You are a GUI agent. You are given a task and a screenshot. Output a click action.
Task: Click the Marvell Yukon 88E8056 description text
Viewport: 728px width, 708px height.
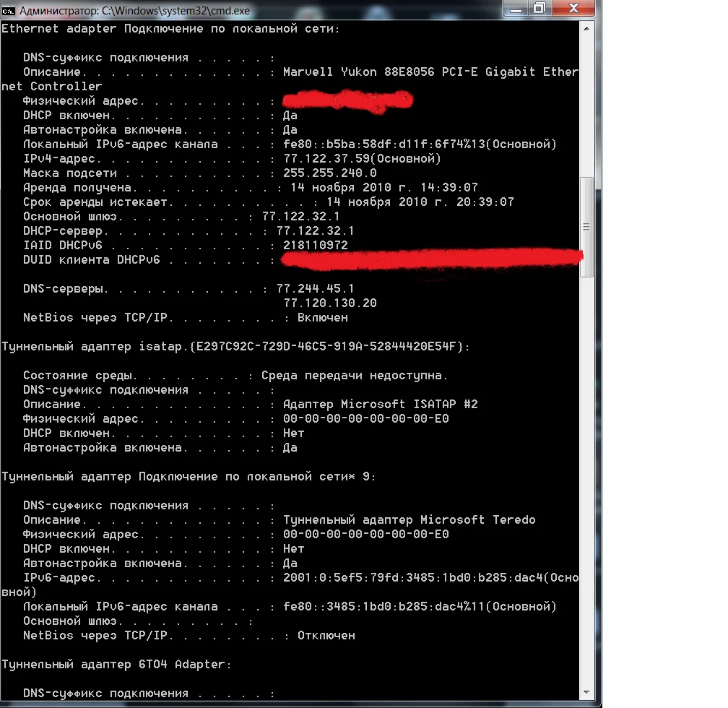431,72
